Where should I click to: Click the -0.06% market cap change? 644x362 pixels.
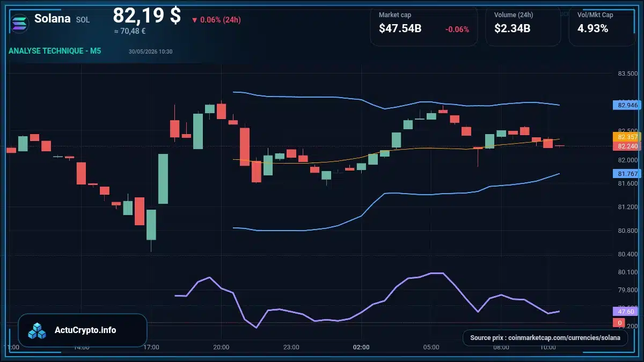pyautogui.click(x=457, y=29)
